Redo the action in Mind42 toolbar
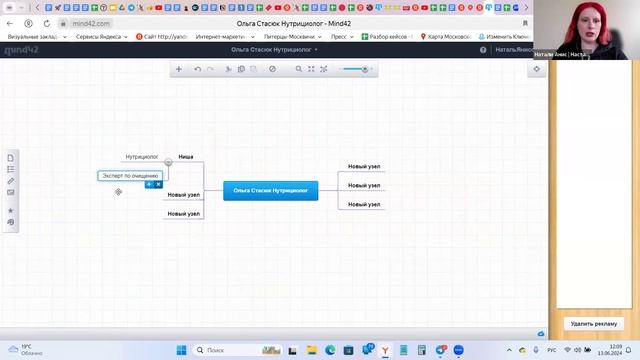This screenshot has width=640, height=360. point(210,69)
